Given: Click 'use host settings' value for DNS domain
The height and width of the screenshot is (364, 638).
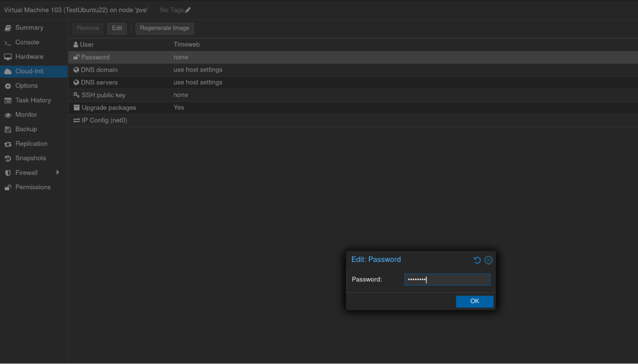Looking at the screenshot, I should pyautogui.click(x=198, y=69).
